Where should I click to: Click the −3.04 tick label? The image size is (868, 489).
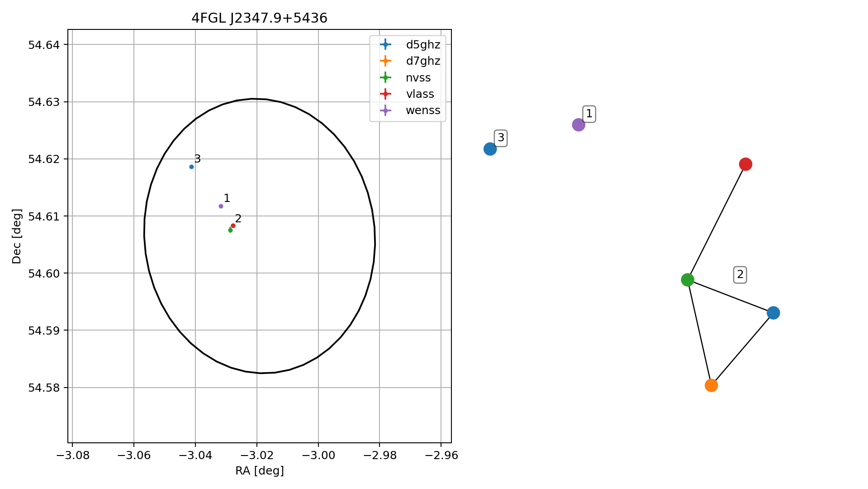pyautogui.click(x=195, y=455)
